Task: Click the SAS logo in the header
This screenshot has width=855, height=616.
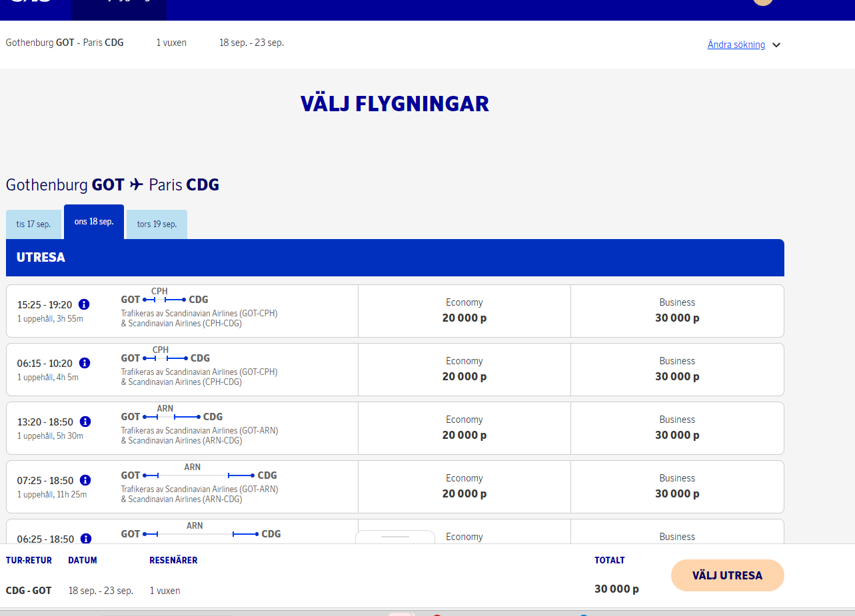Action: [x=30, y=2]
